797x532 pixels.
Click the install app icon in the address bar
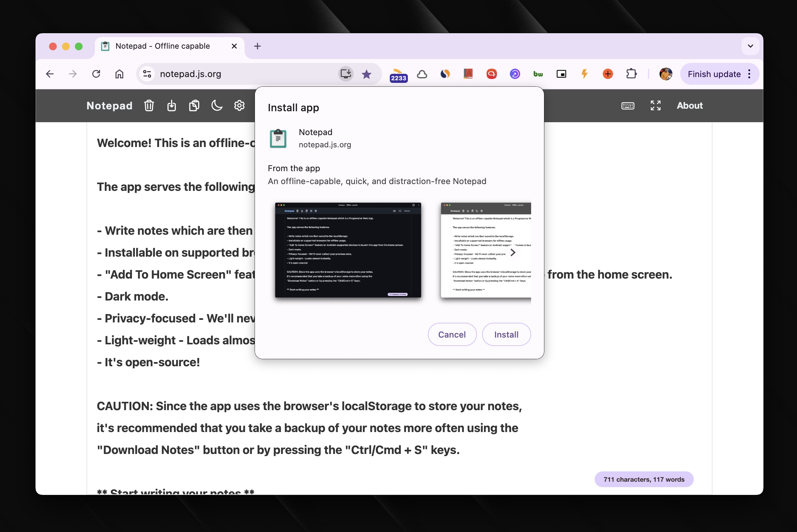pos(346,74)
